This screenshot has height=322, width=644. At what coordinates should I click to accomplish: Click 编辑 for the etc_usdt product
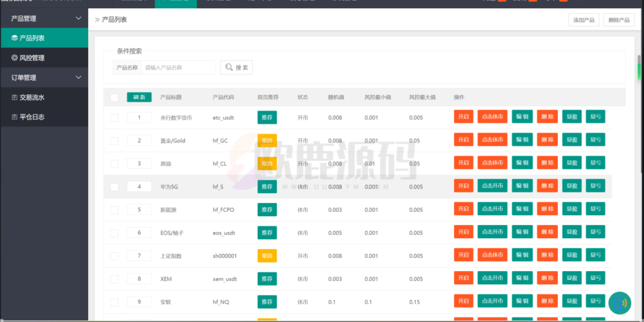522,117
